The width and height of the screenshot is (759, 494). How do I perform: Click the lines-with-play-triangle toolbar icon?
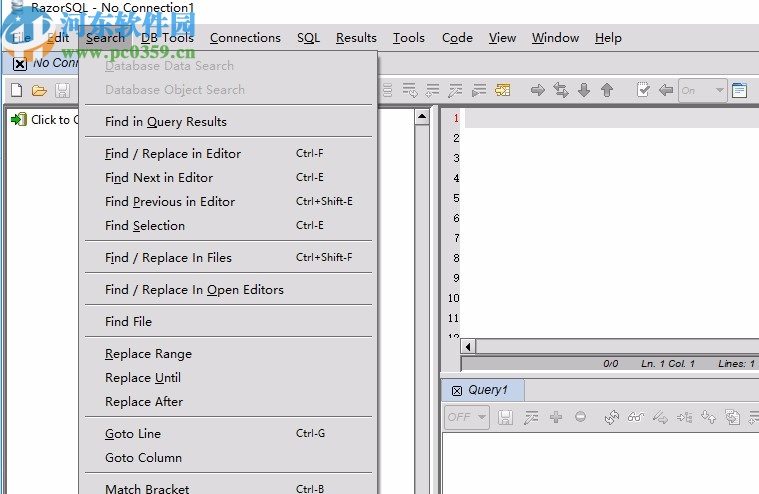pyautogui.click(x=479, y=90)
